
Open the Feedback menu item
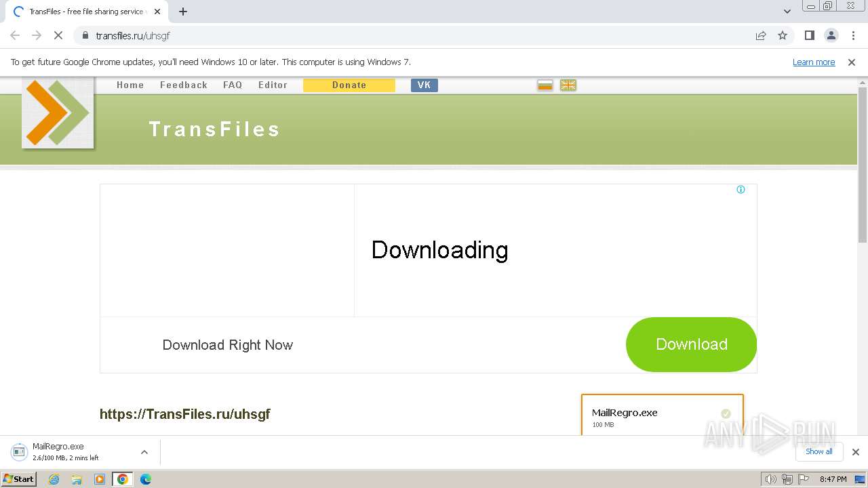[x=184, y=85]
